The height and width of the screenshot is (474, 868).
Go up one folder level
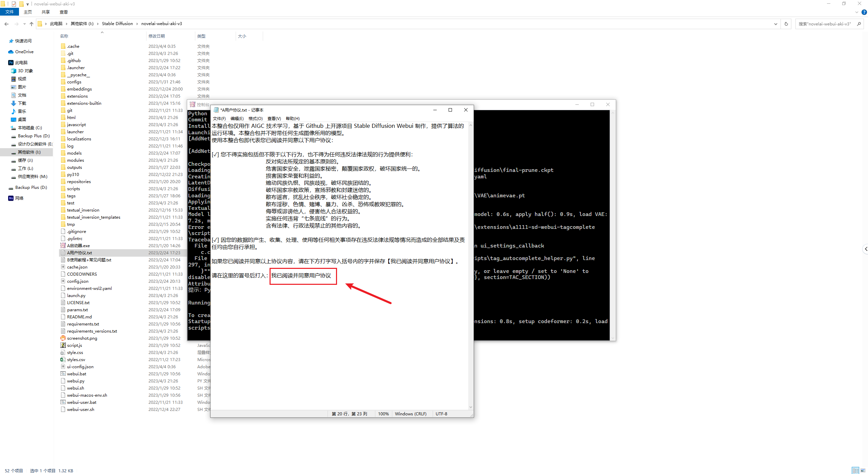click(x=32, y=24)
